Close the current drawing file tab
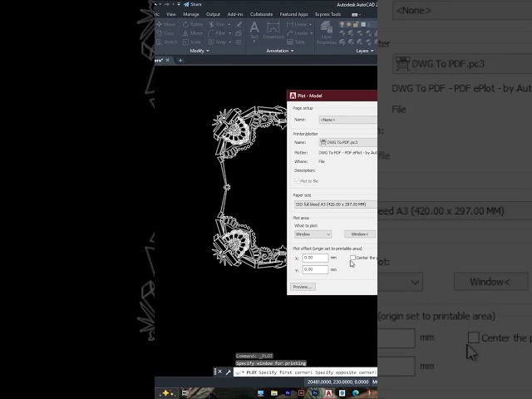 (168, 60)
